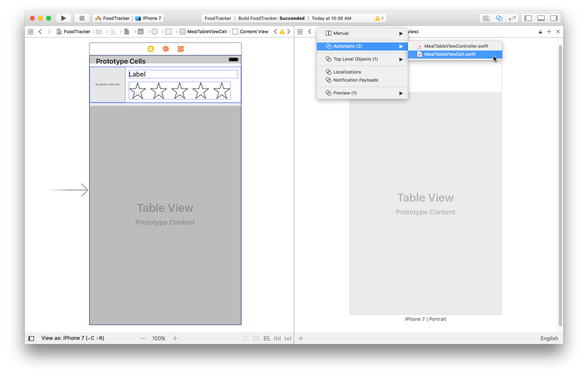Go forward in left editor history

pos(49,32)
